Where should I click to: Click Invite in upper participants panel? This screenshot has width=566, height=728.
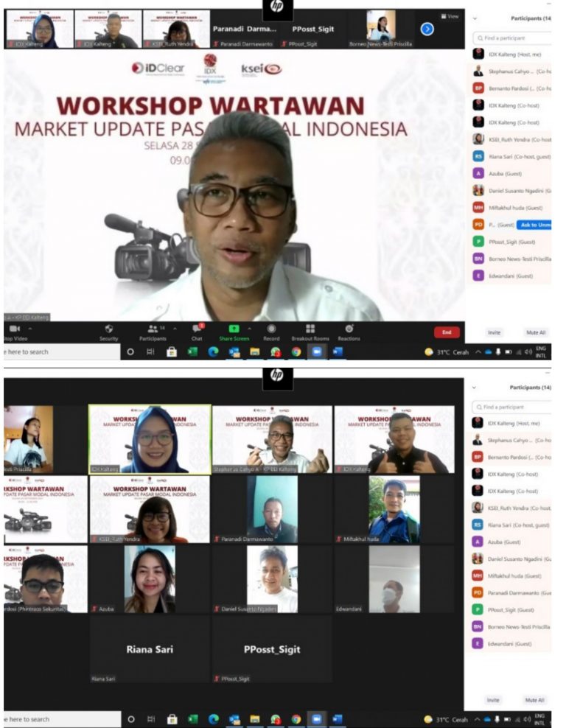(494, 332)
